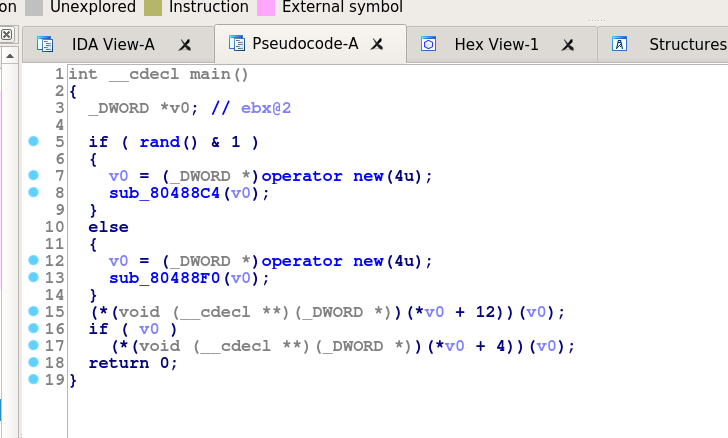Toggle breakpoint dot on line 5
The image size is (728, 438).
click(33, 141)
